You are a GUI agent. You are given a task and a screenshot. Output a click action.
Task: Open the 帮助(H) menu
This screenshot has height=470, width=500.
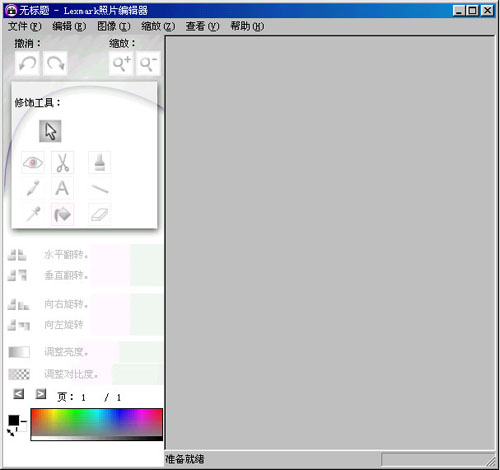click(247, 26)
